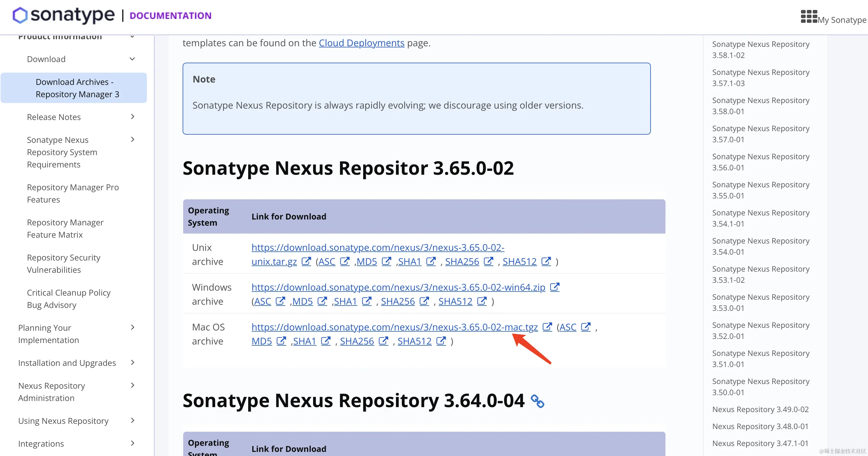Click external-link icon next to Windows MD5

[322, 301]
